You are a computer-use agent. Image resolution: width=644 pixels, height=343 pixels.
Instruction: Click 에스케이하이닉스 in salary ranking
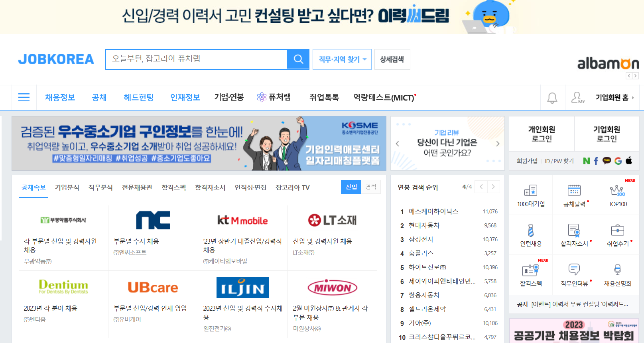(433, 211)
